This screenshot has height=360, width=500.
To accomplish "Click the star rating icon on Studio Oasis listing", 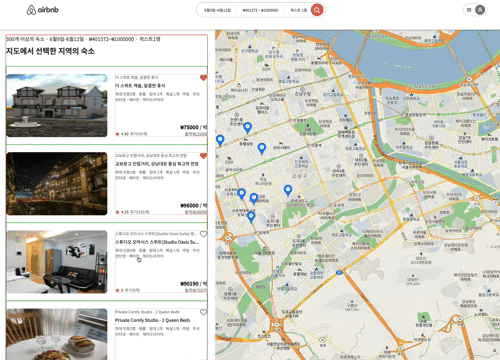I will pyautogui.click(x=117, y=290).
